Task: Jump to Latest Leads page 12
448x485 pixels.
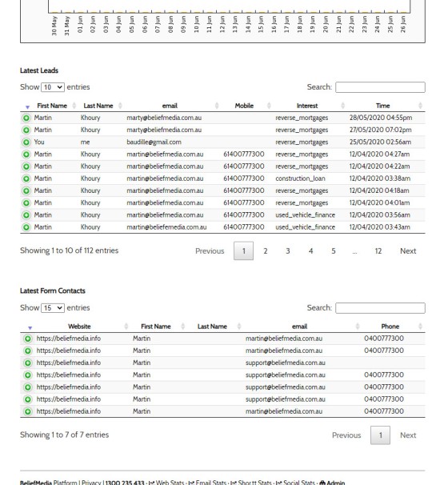Action: [x=378, y=251]
